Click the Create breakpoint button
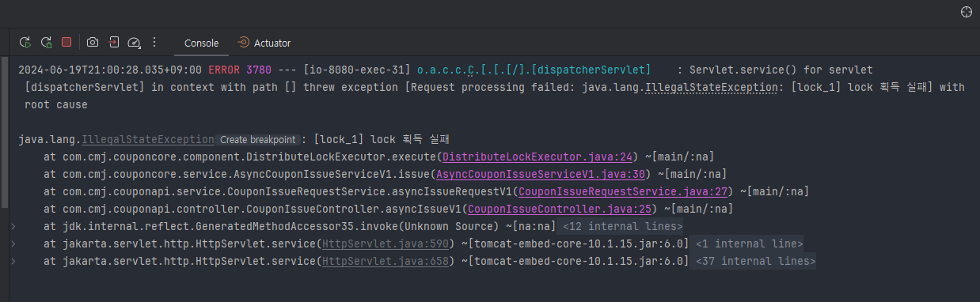This screenshot has height=302, width=980. click(x=257, y=139)
